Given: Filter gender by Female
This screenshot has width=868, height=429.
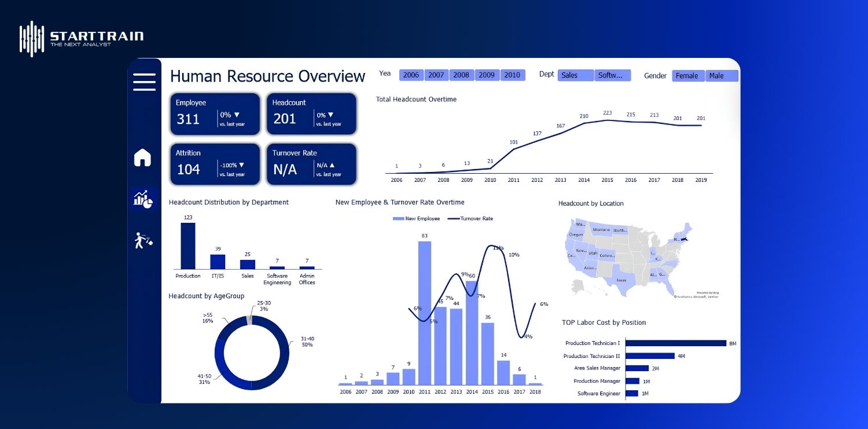Looking at the screenshot, I should point(688,76).
